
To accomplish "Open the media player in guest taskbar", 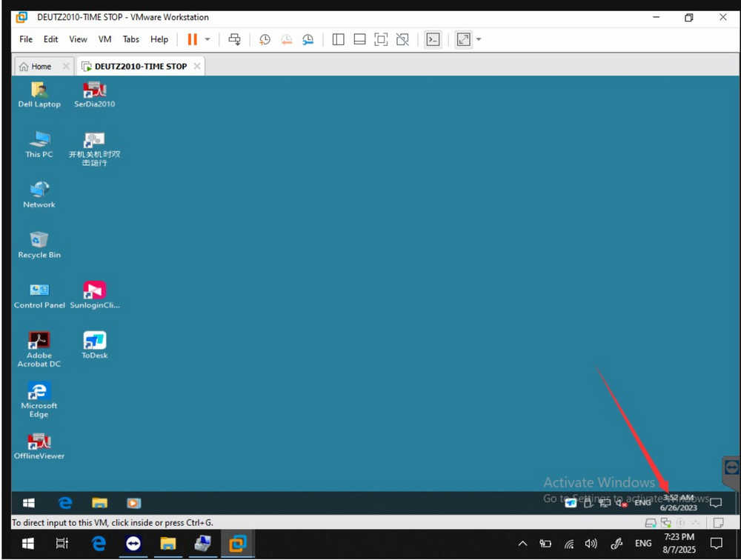I will (x=133, y=503).
